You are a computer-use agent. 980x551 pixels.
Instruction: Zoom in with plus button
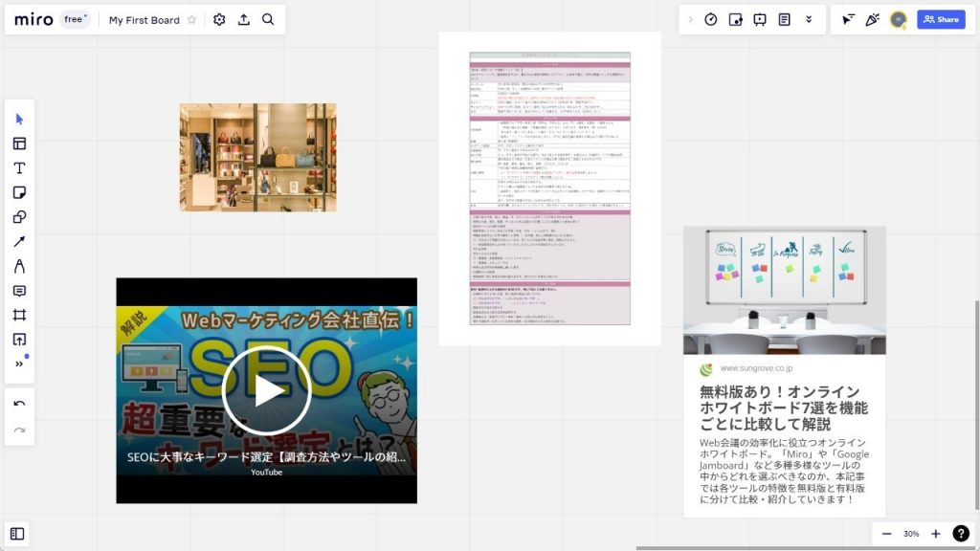(x=936, y=534)
